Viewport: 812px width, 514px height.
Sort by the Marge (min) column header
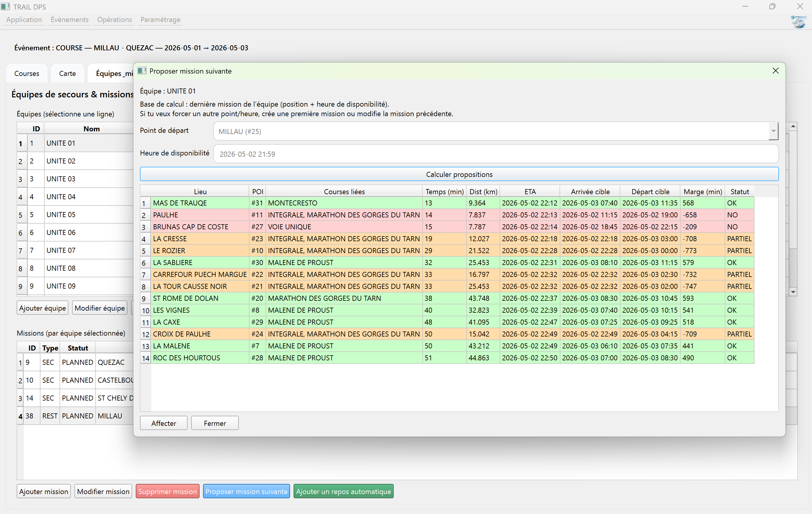coord(702,191)
